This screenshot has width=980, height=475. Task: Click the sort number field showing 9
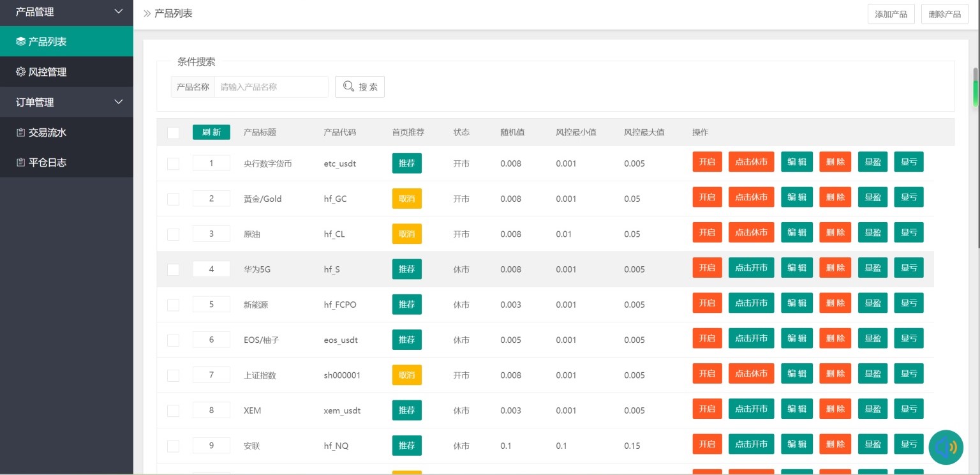point(211,446)
